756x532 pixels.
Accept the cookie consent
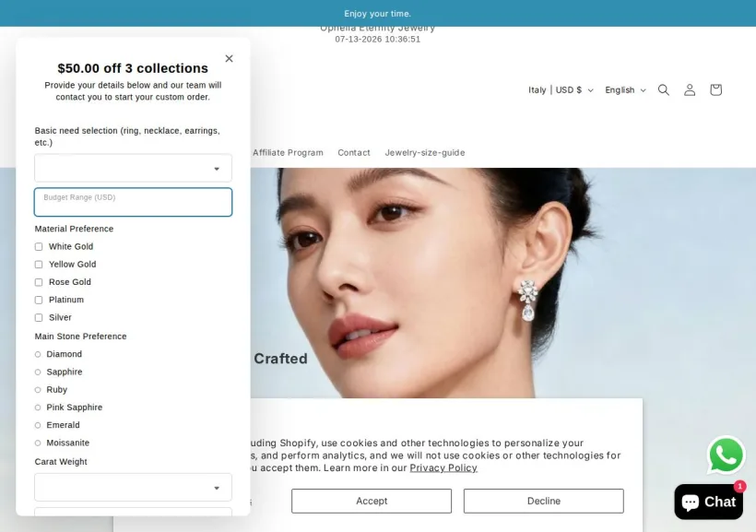372,501
